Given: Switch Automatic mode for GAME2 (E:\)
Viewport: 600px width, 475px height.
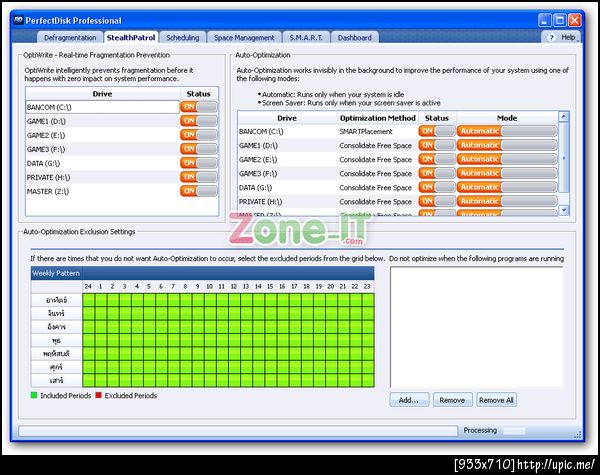Looking at the screenshot, I should pos(507,159).
